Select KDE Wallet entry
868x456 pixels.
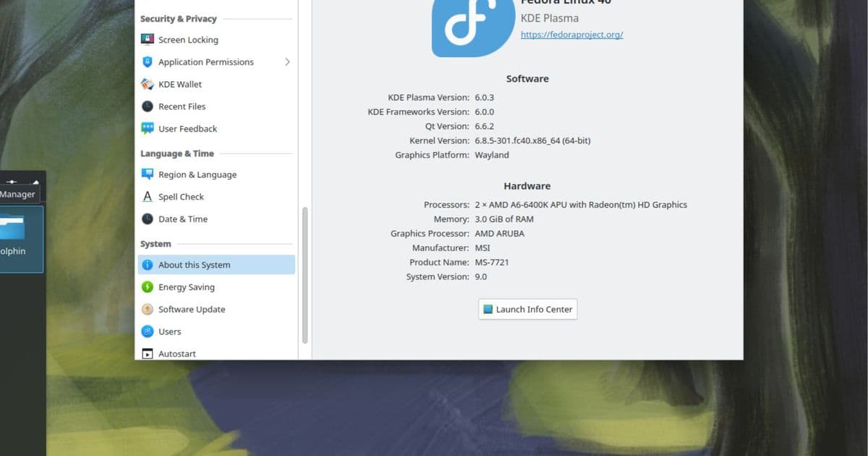point(216,84)
